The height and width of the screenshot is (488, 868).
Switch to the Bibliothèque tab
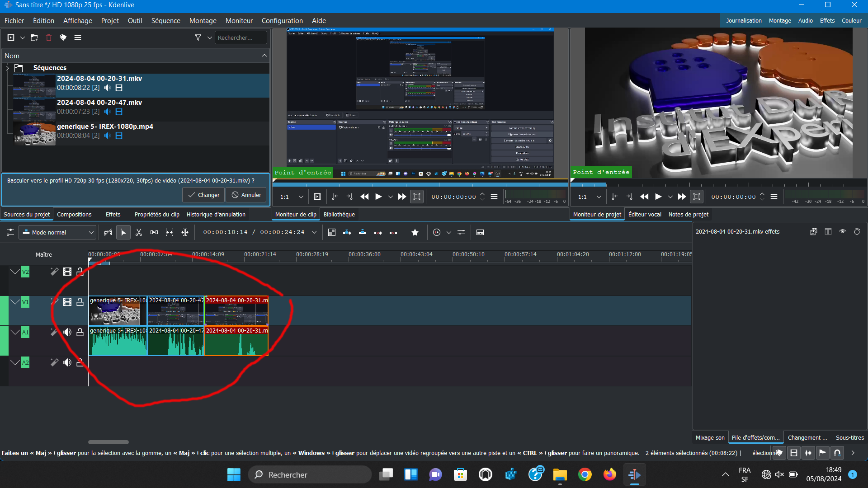339,215
